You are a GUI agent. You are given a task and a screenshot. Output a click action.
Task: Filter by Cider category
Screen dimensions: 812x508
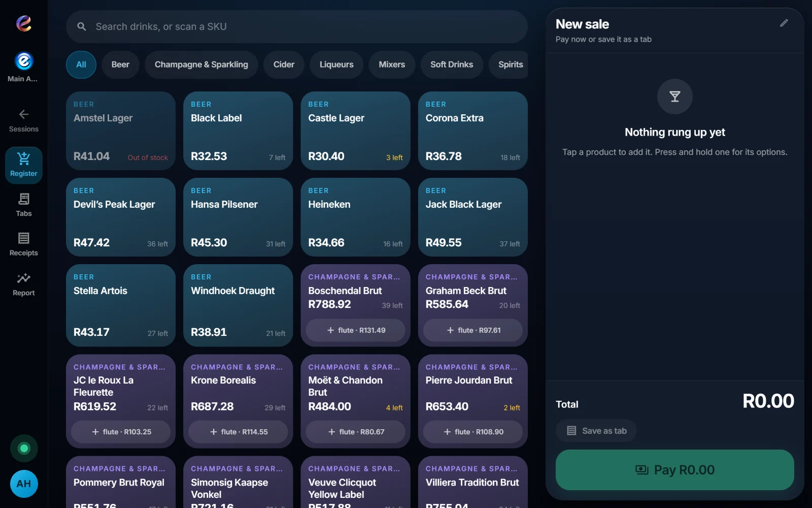[284, 65]
